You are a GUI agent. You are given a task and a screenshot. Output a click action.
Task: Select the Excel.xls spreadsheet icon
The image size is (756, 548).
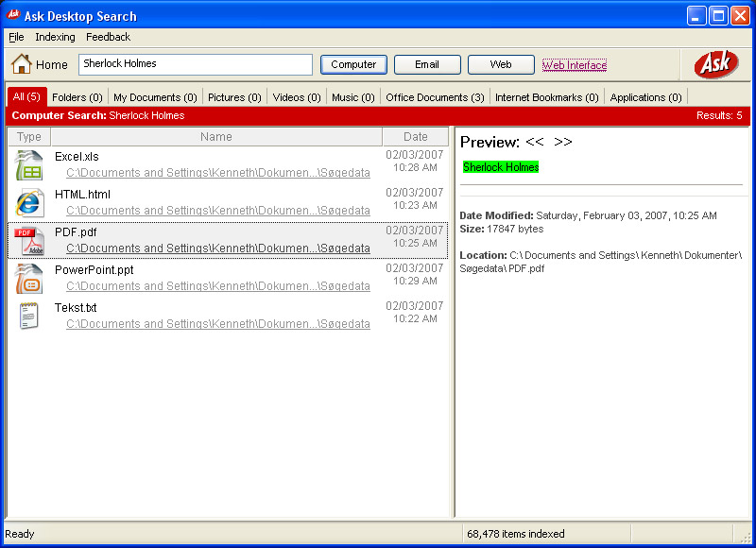(x=29, y=165)
